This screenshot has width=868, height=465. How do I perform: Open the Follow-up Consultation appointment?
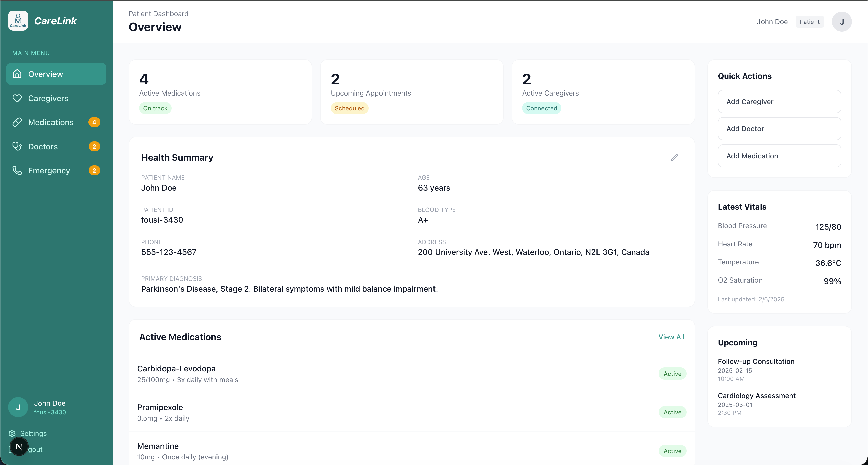click(756, 361)
